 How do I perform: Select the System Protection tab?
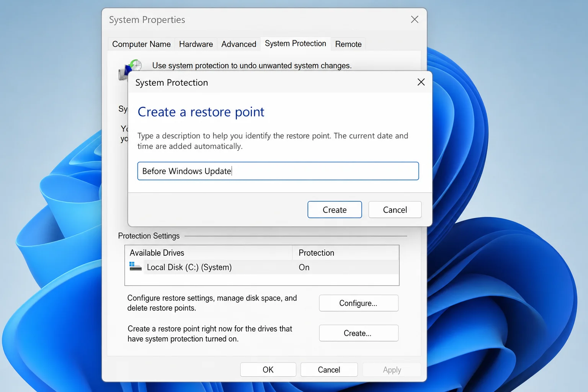coord(295,43)
